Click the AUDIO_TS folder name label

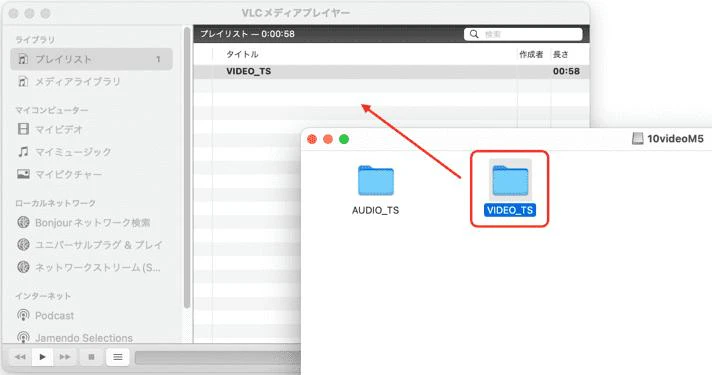376,210
